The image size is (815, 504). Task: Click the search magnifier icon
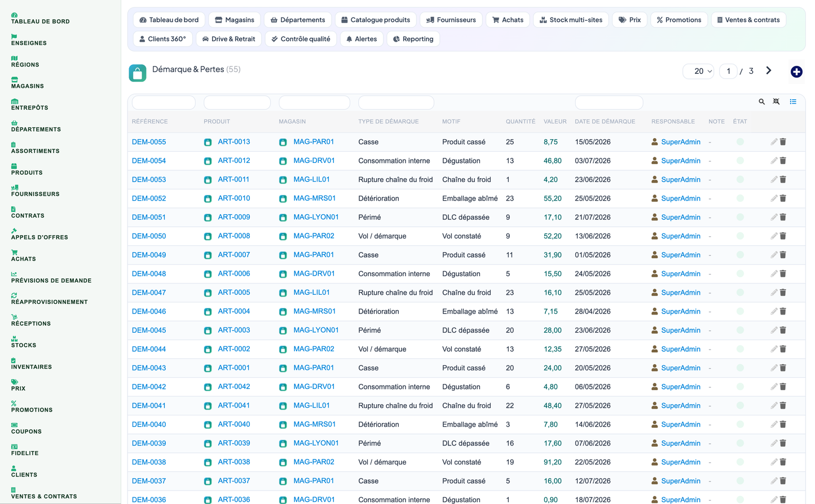761,102
